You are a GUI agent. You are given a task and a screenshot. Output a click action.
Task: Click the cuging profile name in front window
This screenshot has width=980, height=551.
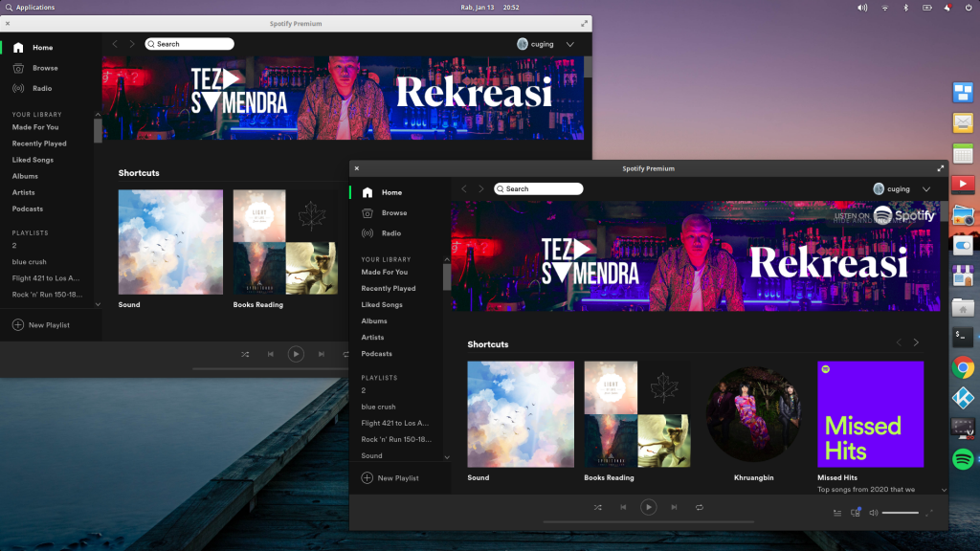point(899,188)
